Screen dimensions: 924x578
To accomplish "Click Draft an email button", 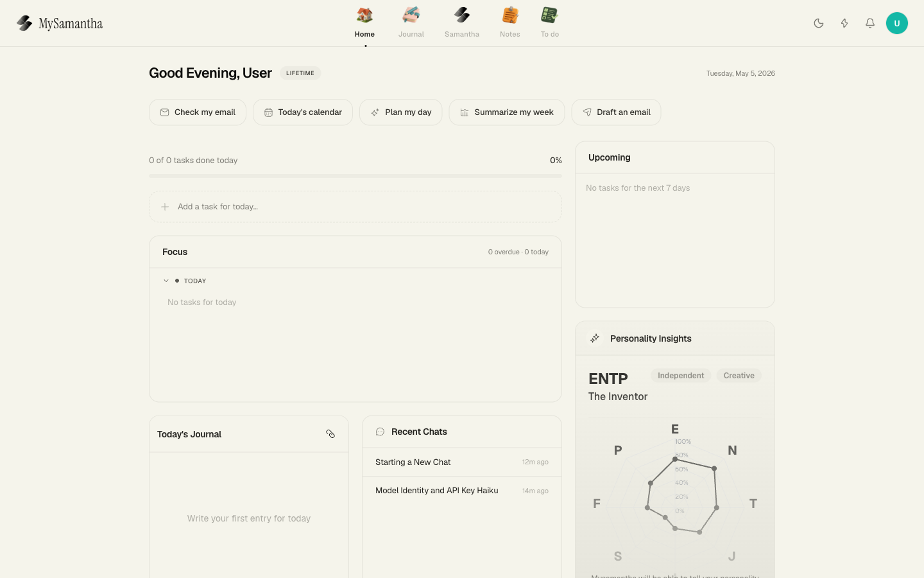I will tap(616, 112).
